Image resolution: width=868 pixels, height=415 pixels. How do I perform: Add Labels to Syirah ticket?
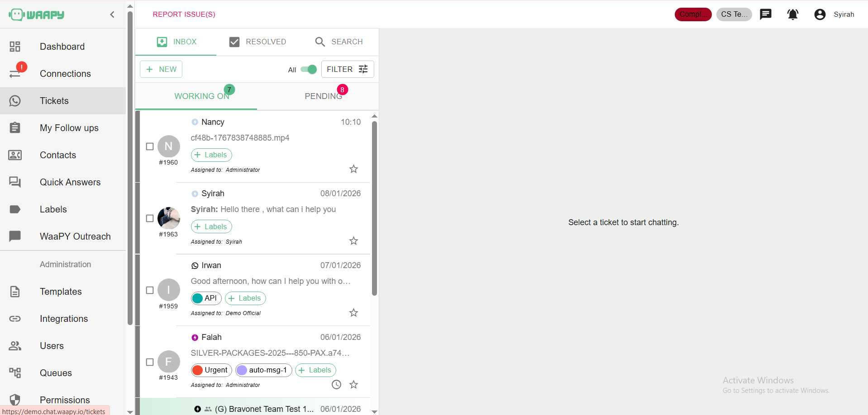point(211,227)
